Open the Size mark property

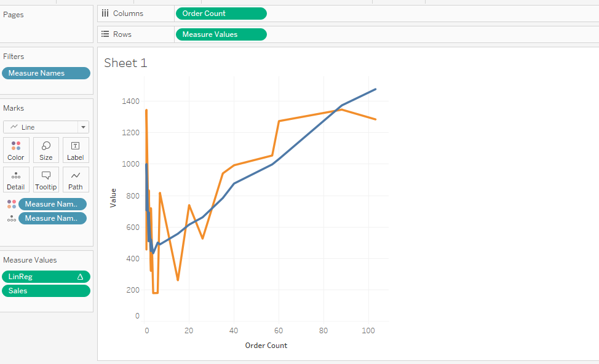(46, 149)
